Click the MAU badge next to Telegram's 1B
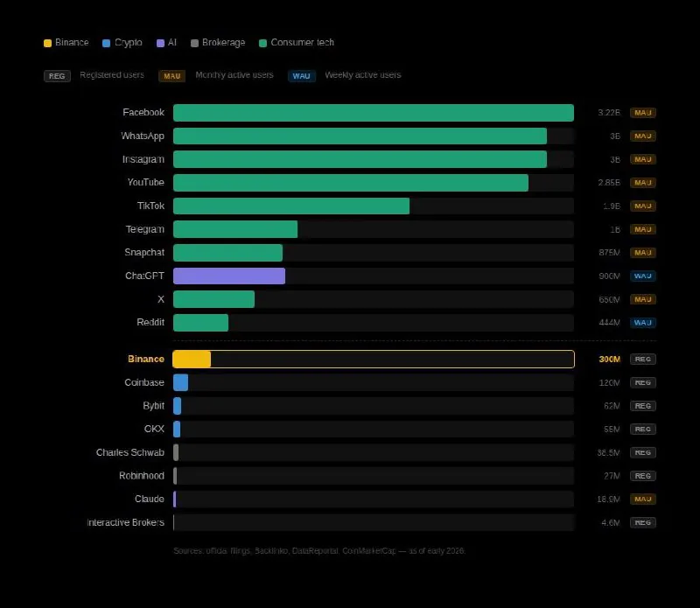Image resolution: width=700 pixels, height=608 pixels. coord(642,229)
